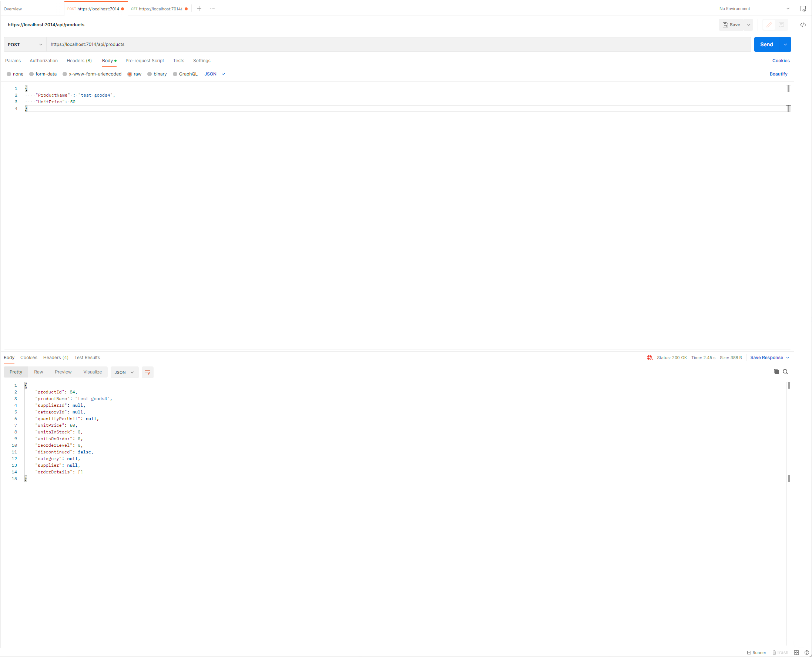Toggle word wrap in the response
812x657 pixels.
tap(148, 372)
